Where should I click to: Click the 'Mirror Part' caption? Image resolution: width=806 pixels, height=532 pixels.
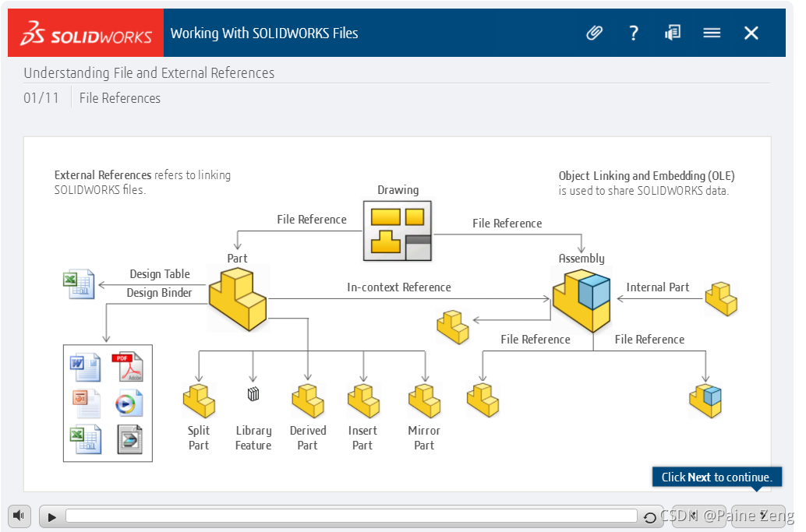pos(424,438)
